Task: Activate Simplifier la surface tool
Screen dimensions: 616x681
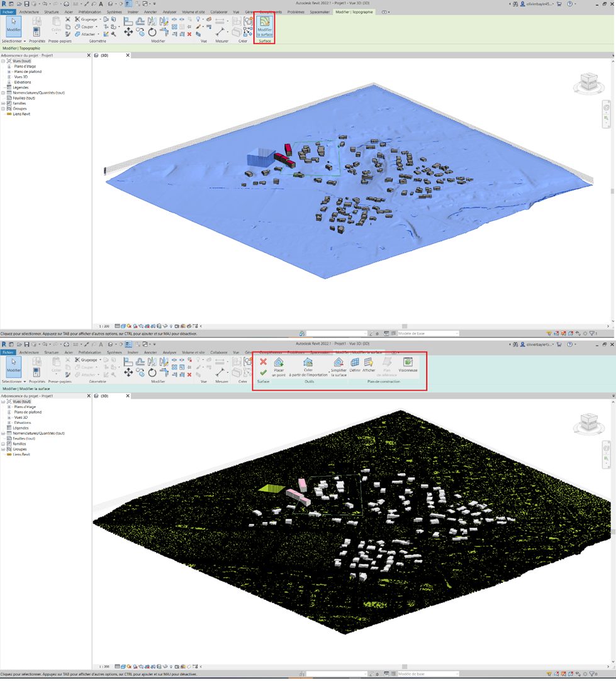Action: [x=337, y=365]
